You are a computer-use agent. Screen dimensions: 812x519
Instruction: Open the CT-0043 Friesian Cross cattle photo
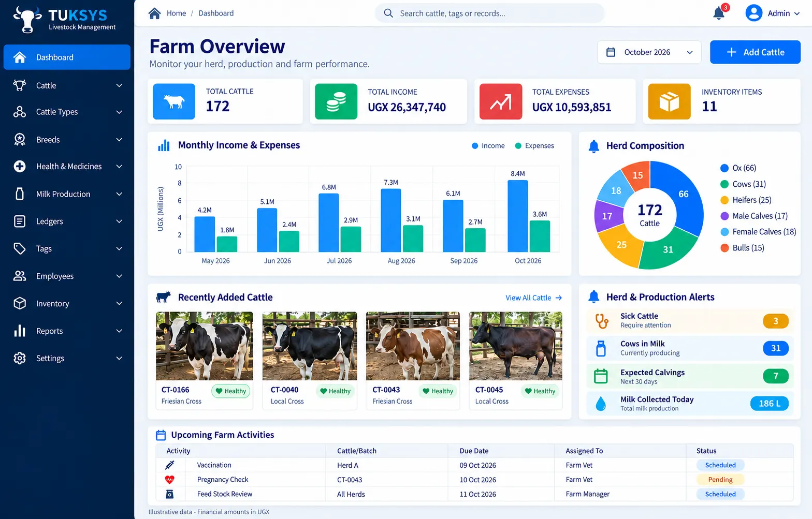click(413, 346)
